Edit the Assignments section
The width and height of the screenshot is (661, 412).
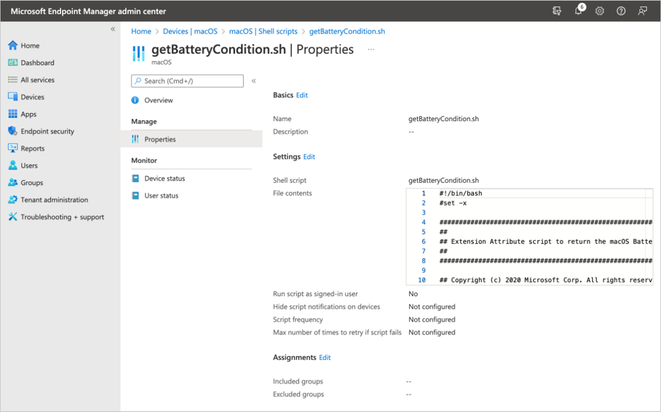coord(325,358)
